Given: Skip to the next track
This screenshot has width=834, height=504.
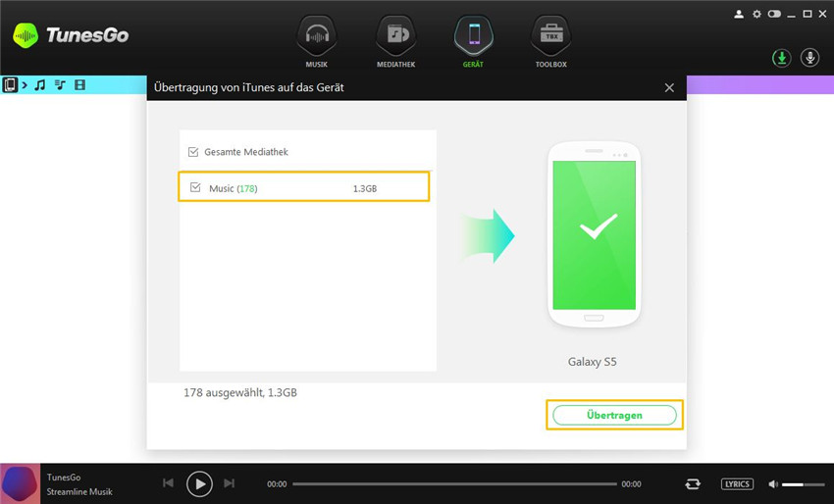Looking at the screenshot, I should coord(230,482).
